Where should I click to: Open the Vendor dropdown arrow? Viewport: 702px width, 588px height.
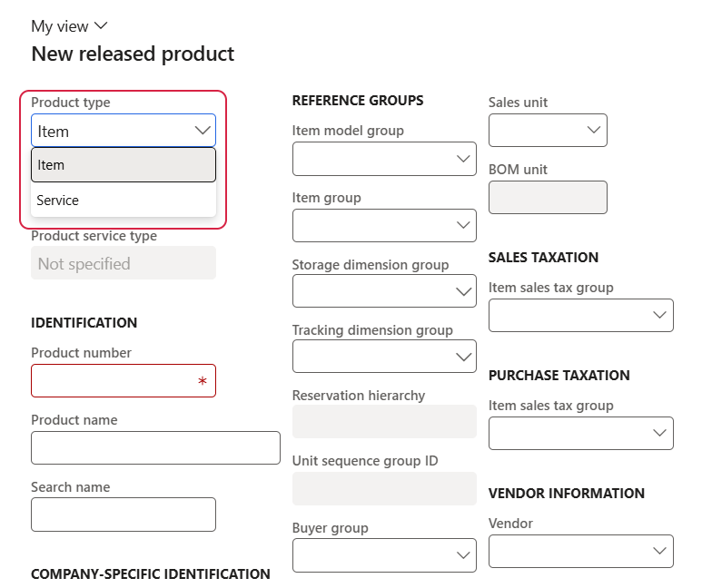coord(659,551)
